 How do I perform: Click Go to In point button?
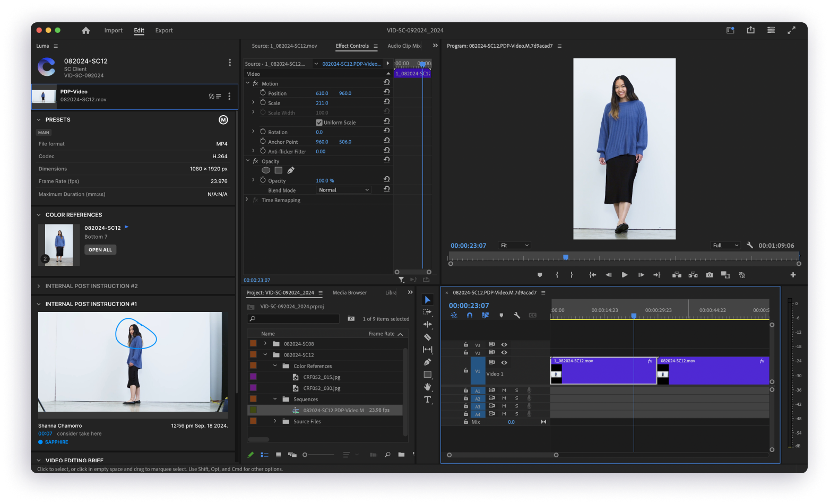pyautogui.click(x=593, y=275)
